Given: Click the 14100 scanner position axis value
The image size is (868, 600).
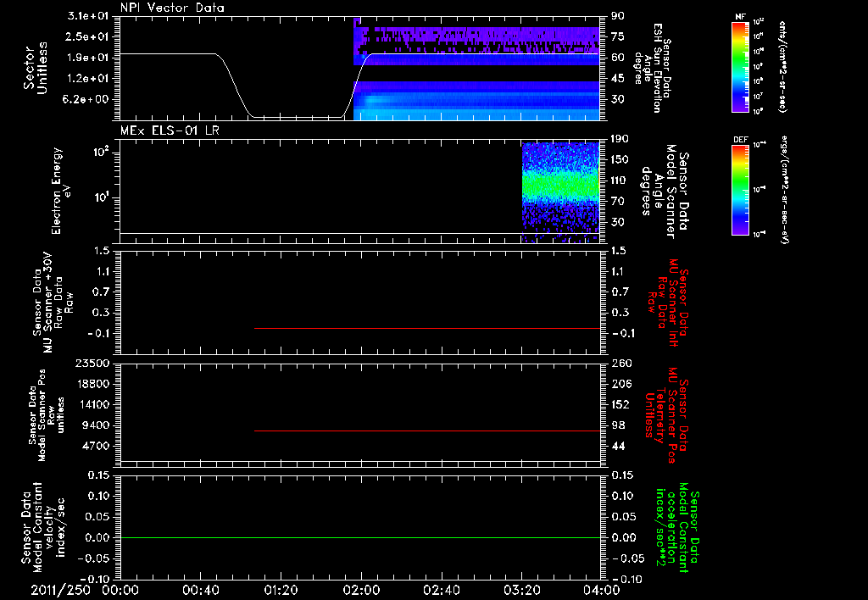Looking at the screenshot, I should [93, 404].
